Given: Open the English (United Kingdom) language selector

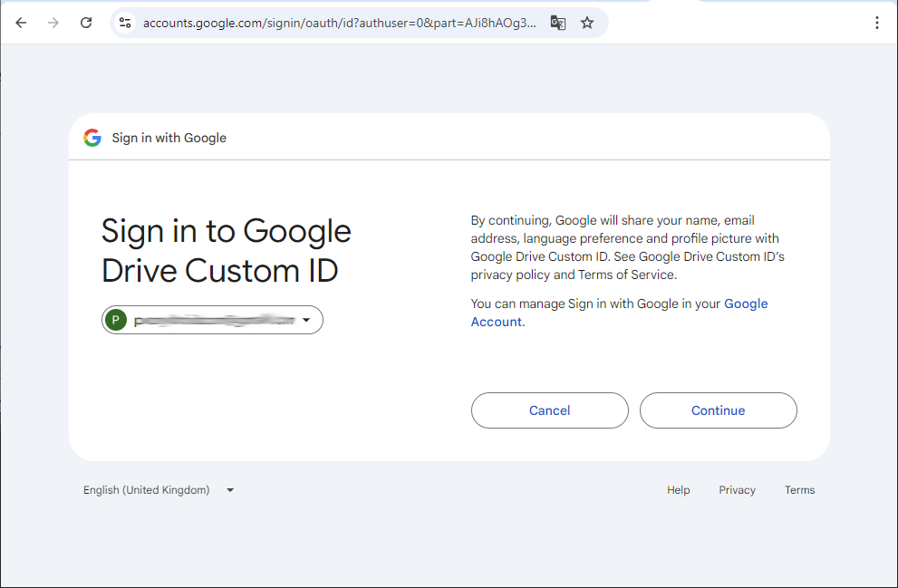Looking at the screenshot, I should [159, 490].
